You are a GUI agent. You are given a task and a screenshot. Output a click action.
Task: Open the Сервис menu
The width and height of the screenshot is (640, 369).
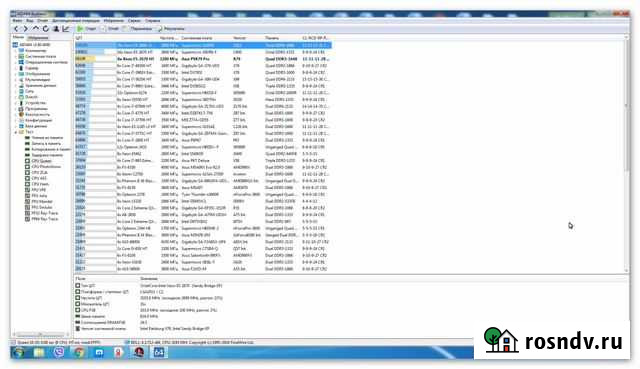point(134,20)
